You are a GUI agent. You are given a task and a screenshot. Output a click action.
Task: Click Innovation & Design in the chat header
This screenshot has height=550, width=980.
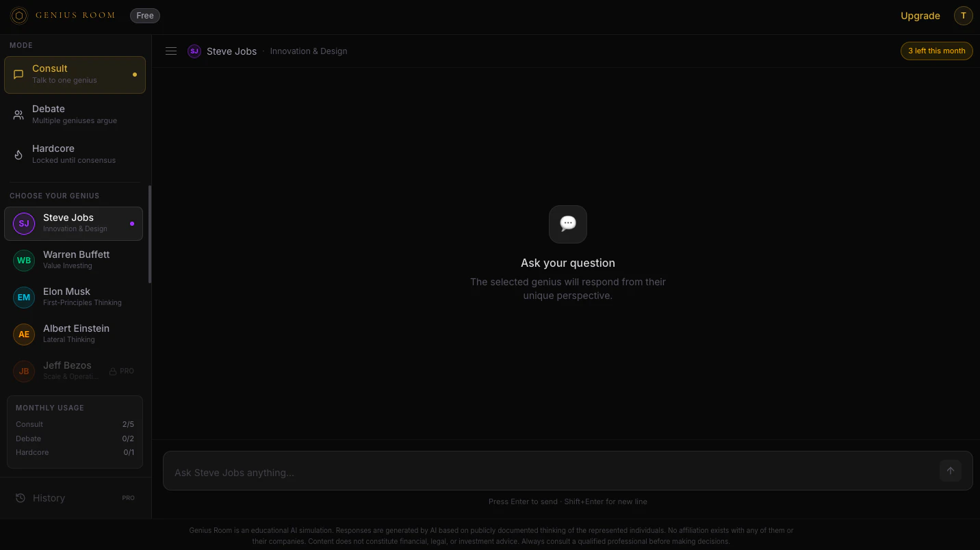click(x=309, y=51)
